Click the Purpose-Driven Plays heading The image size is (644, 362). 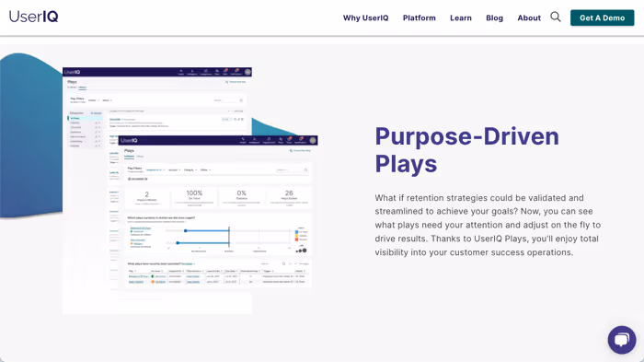(x=466, y=150)
